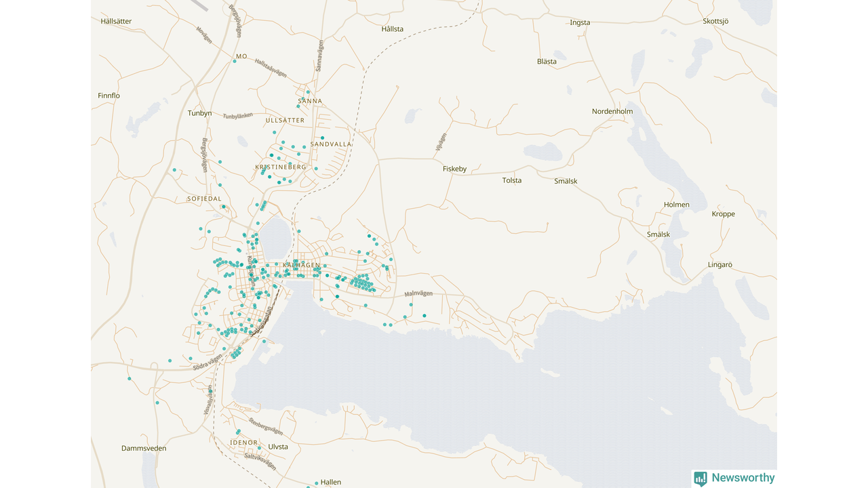
Task: Select the Blästa place label
Action: [x=547, y=61]
